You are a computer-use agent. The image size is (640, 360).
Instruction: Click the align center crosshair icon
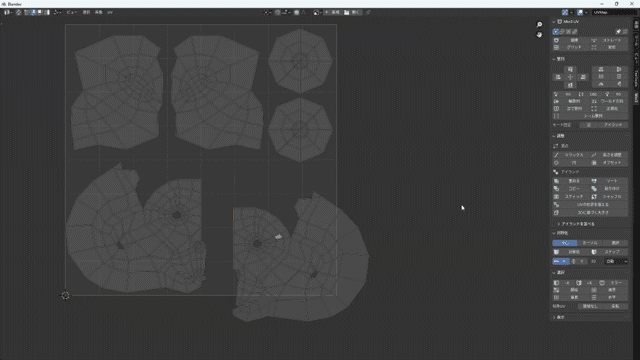pos(570,77)
